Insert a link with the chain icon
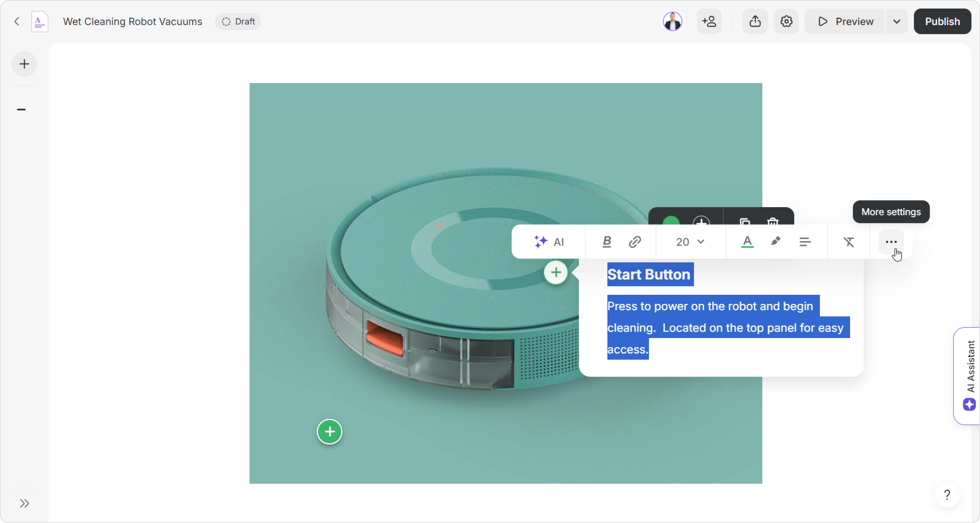The height and width of the screenshot is (523, 980). [634, 242]
